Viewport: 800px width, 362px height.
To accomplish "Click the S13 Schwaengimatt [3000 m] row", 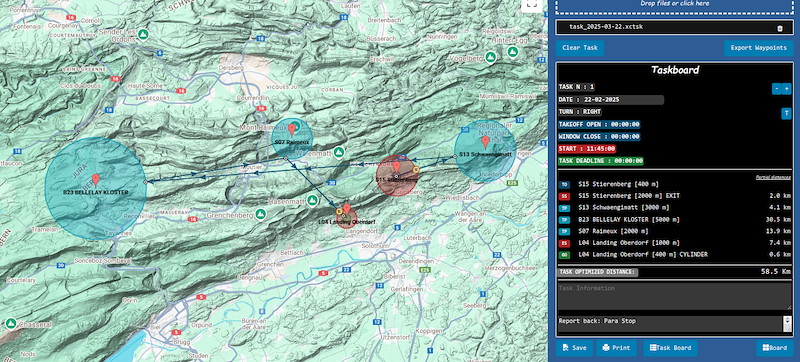I will (674, 208).
